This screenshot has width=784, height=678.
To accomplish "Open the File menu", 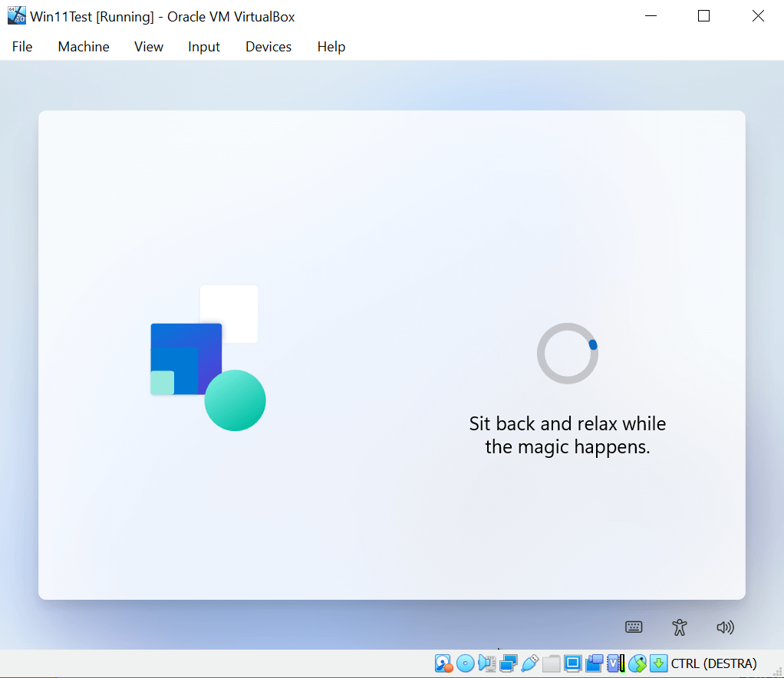I will click(x=22, y=47).
